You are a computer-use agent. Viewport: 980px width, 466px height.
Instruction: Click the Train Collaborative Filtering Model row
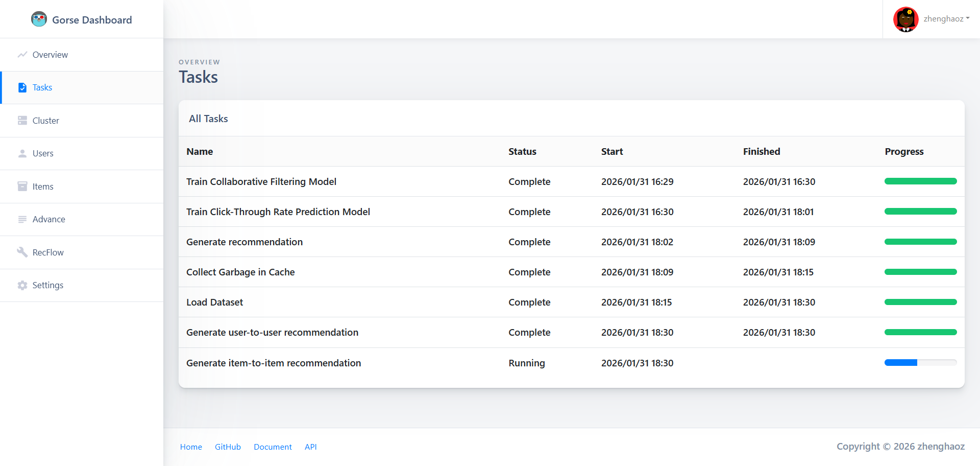261,181
